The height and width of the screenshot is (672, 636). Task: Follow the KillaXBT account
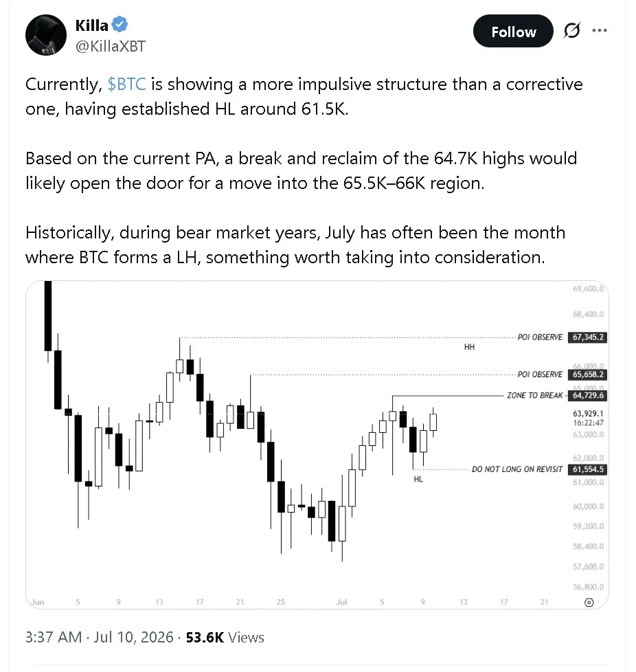click(513, 31)
